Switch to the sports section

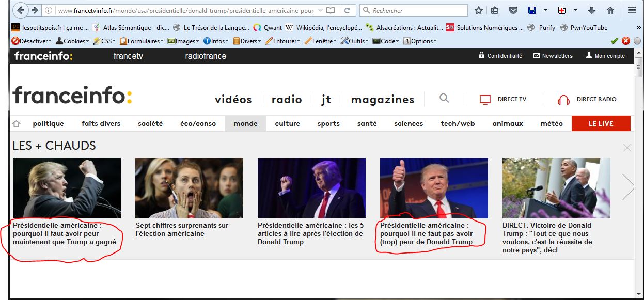coord(328,123)
